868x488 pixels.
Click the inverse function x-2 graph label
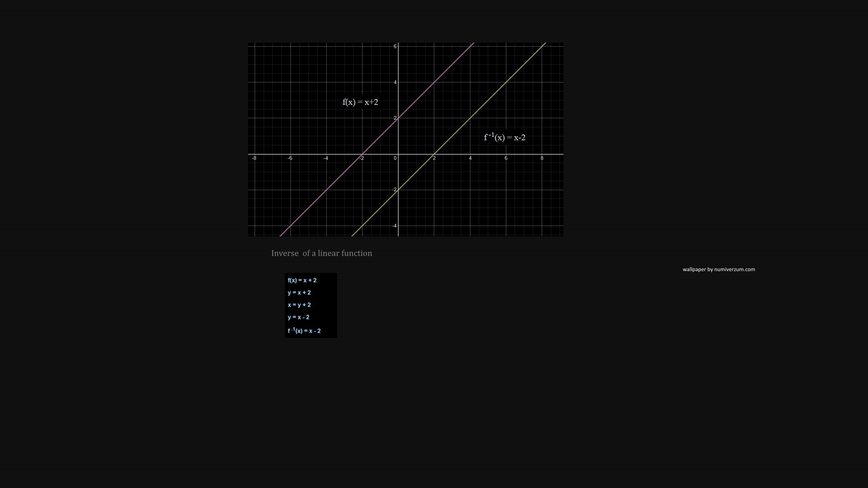505,137
